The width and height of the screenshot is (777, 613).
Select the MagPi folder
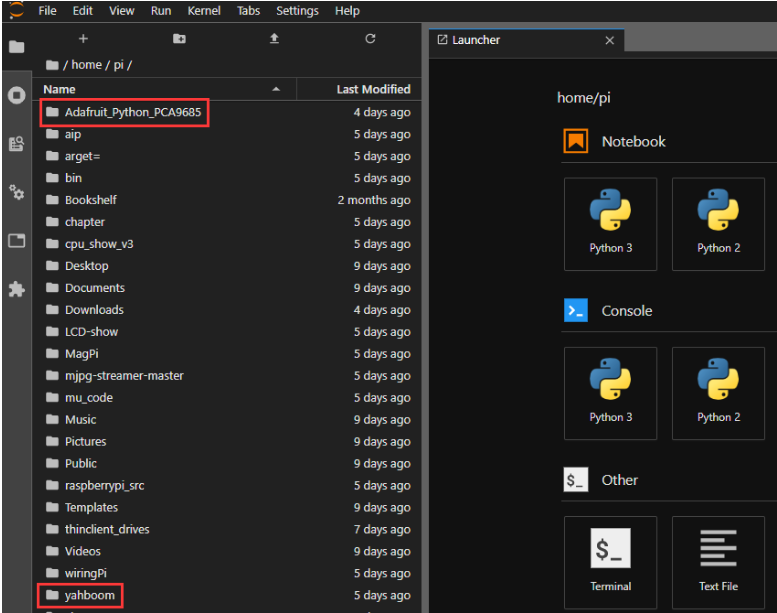tap(227, 354)
